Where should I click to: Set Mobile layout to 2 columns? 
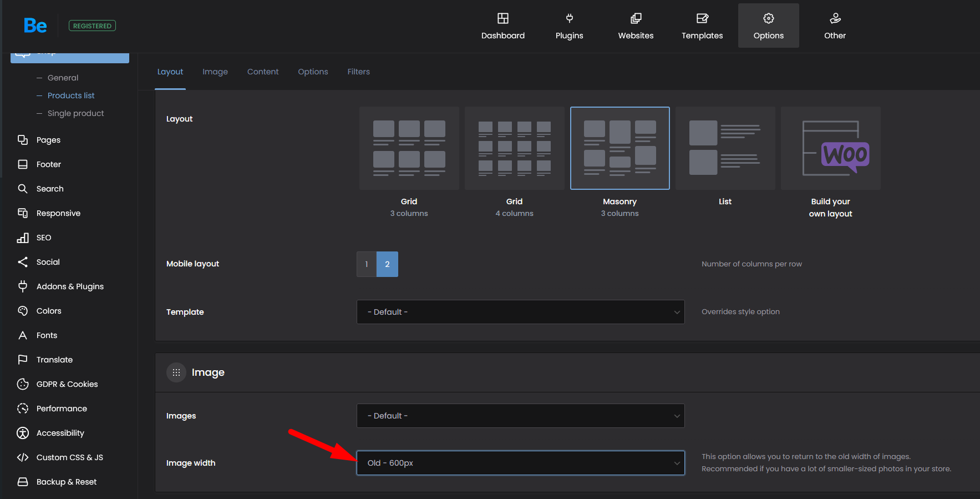click(x=387, y=264)
